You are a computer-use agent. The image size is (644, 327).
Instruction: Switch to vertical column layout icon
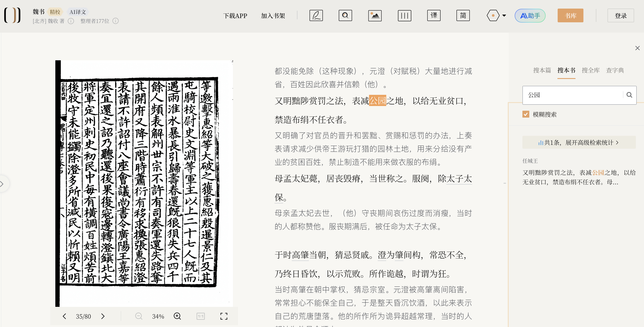tap(404, 15)
